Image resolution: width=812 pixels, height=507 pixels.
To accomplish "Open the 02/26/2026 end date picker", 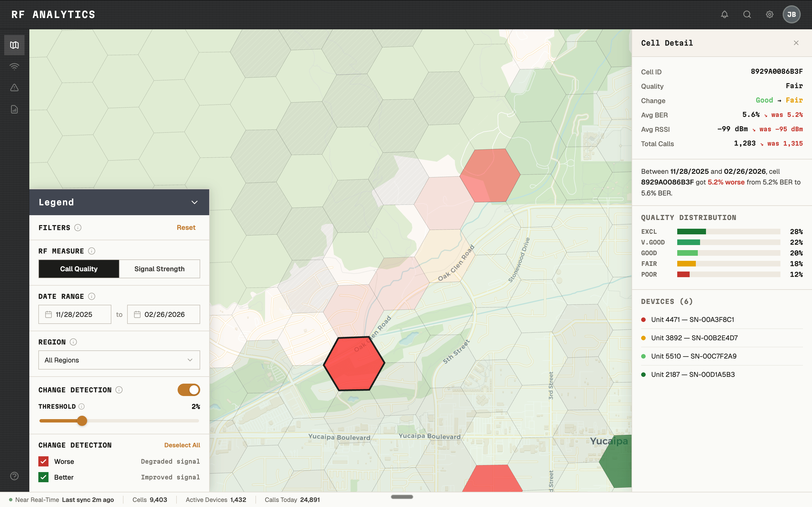I will (x=164, y=314).
